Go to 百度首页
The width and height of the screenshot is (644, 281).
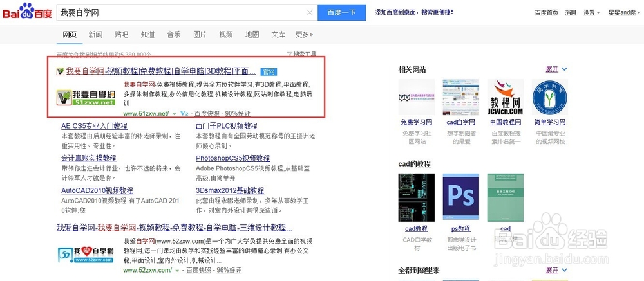[x=546, y=13]
